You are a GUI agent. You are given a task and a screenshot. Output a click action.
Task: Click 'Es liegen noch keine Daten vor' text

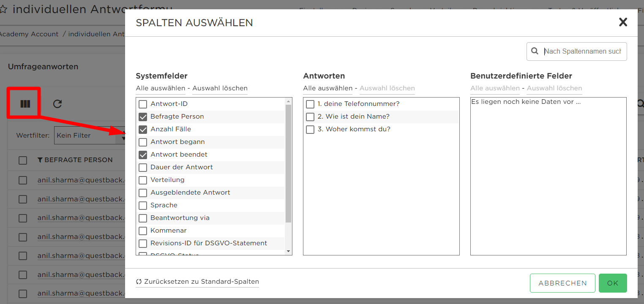click(526, 102)
